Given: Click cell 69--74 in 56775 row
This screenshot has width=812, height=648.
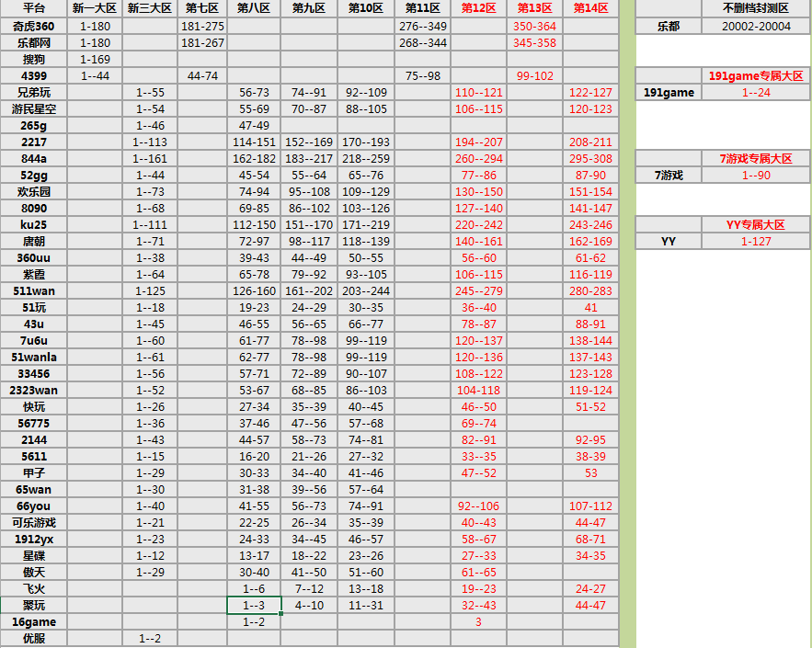Looking at the screenshot, I should pyautogui.click(x=478, y=424).
